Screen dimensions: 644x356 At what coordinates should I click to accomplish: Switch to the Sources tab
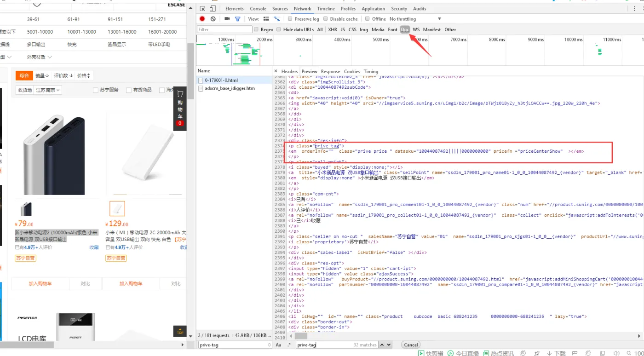280,9
